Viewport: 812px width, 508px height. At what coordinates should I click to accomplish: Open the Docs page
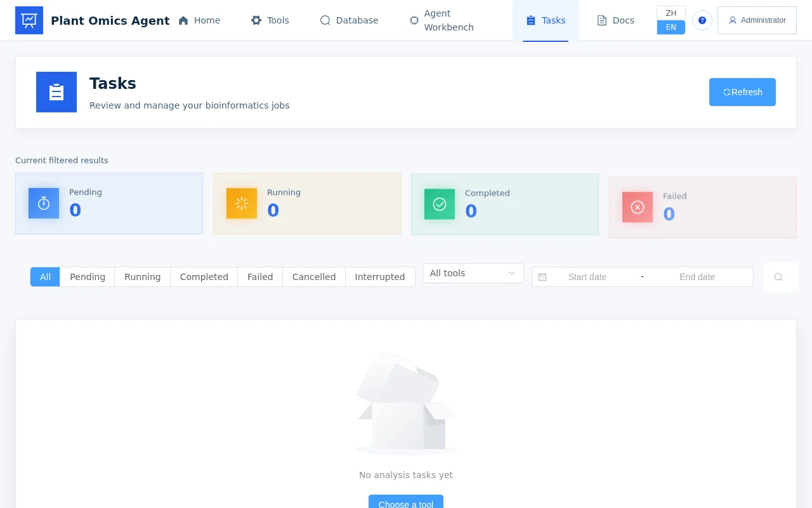[x=615, y=20]
